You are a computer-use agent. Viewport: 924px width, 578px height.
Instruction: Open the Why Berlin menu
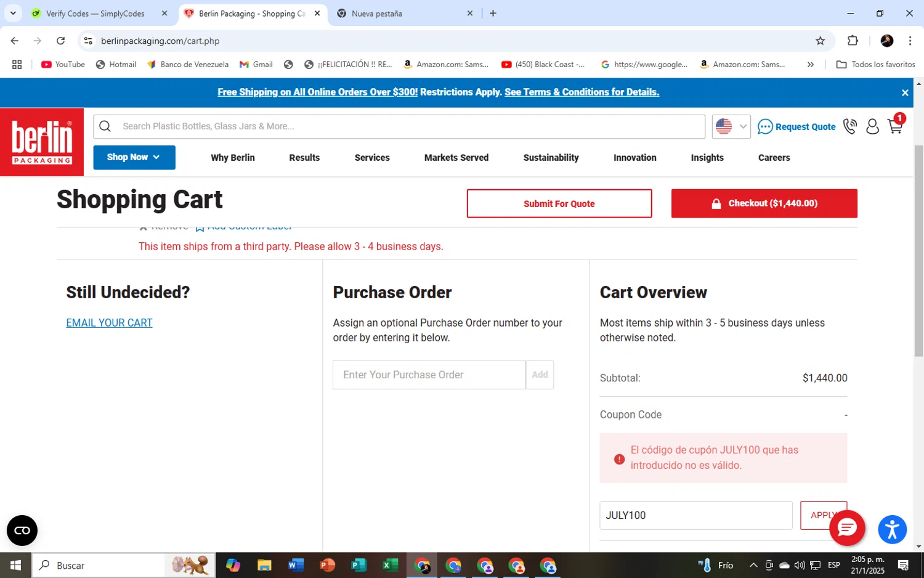233,158
